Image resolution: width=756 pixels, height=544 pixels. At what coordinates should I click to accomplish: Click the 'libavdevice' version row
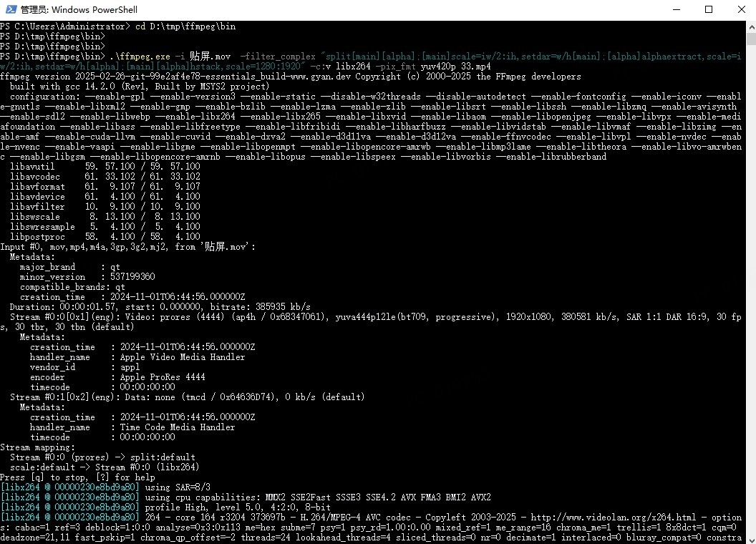tap(105, 197)
